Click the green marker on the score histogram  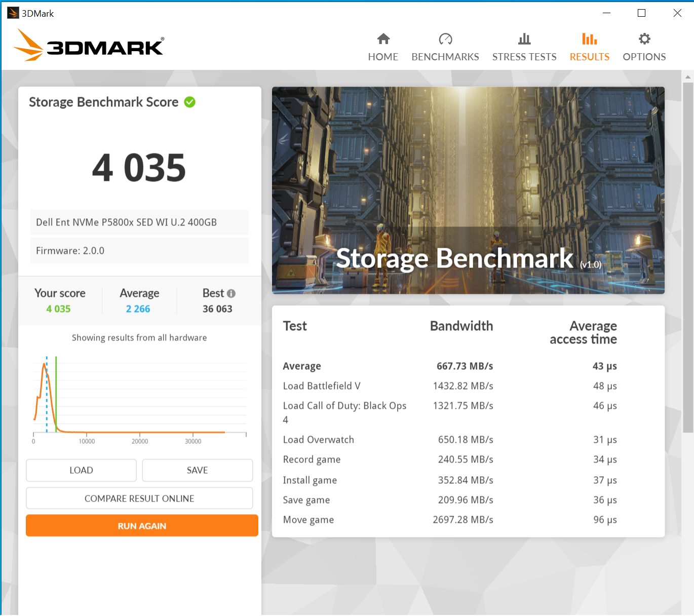click(56, 395)
